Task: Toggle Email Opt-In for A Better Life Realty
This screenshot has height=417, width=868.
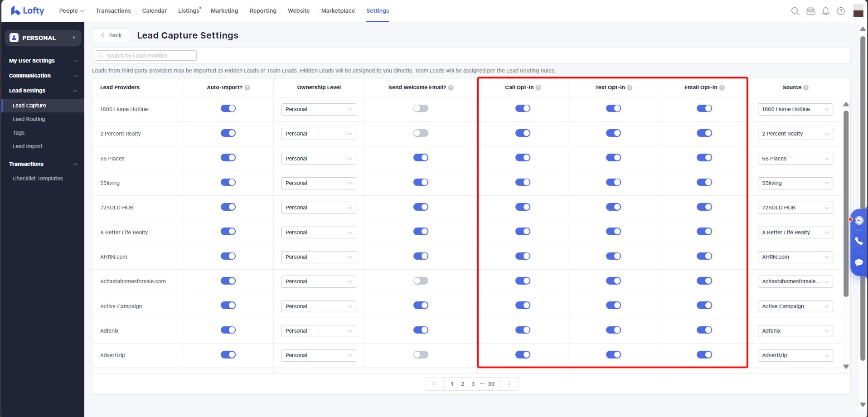Action: pyautogui.click(x=704, y=232)
